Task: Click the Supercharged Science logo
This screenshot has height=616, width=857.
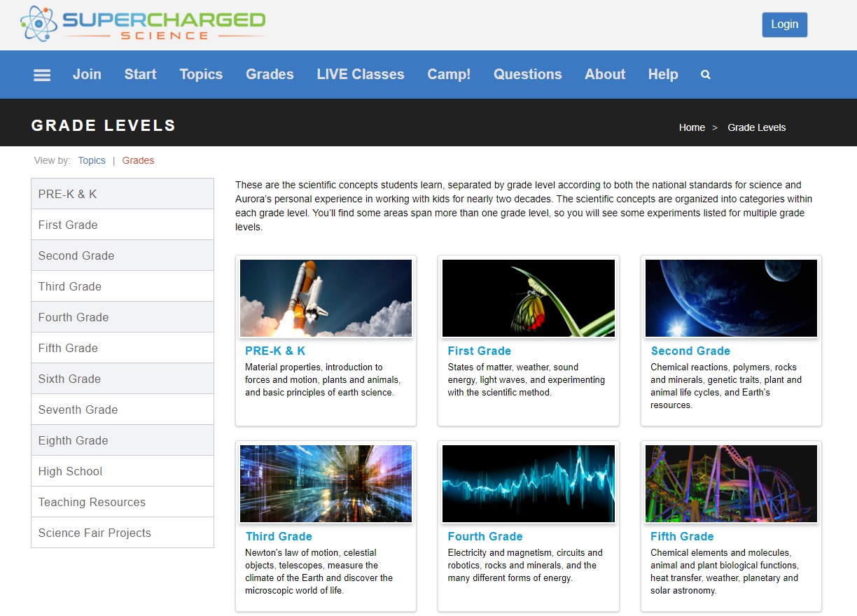Action: pos(143,24)
